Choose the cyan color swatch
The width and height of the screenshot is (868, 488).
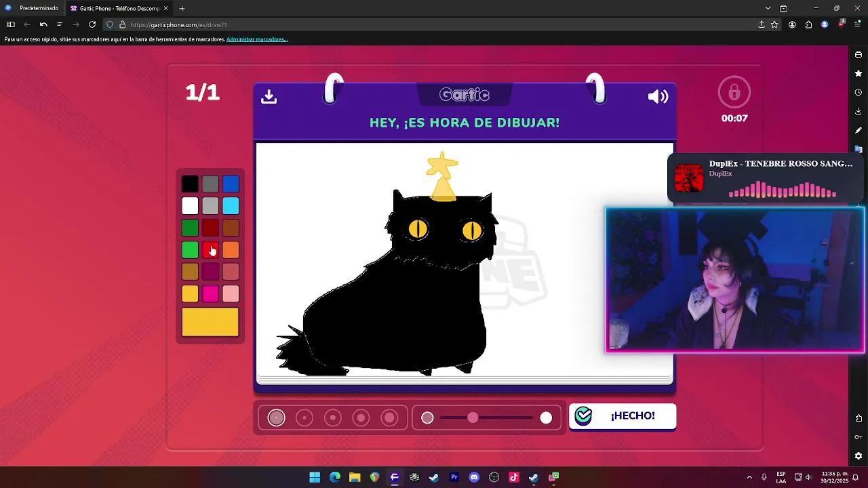tap(231, 206)
